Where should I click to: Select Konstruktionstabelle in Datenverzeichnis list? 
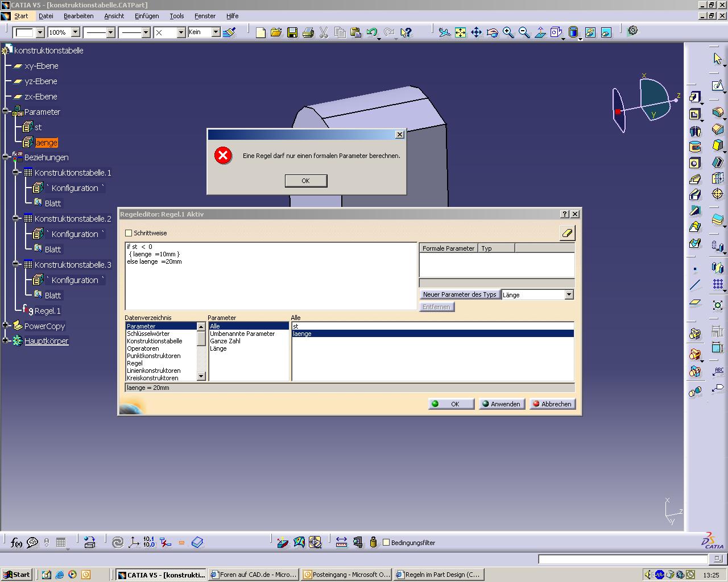155,341
